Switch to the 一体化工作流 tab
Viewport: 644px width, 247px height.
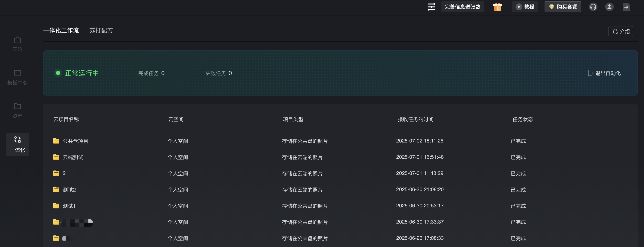pyautogui.click(x=61, y=31)
